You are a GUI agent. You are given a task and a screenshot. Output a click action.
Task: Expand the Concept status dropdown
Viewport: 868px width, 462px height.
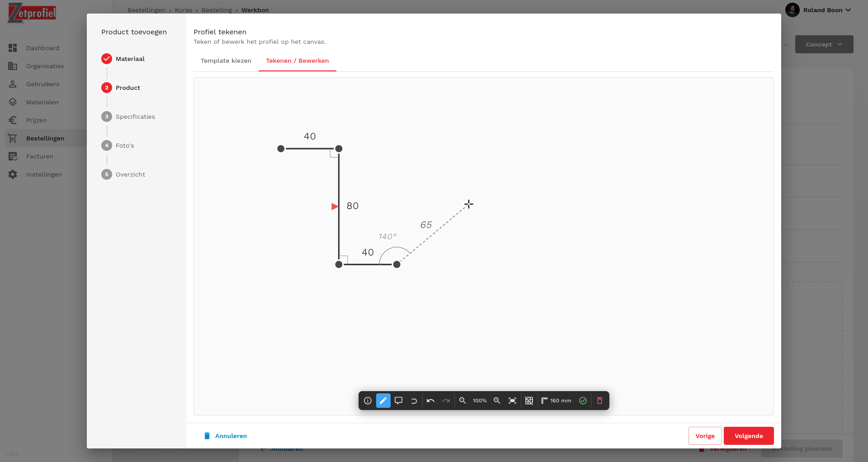(824, 44)
